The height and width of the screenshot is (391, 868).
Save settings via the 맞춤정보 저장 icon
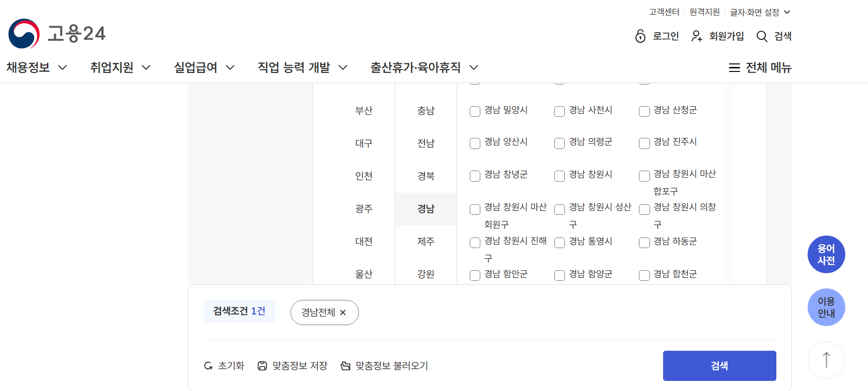coord(262,366)
